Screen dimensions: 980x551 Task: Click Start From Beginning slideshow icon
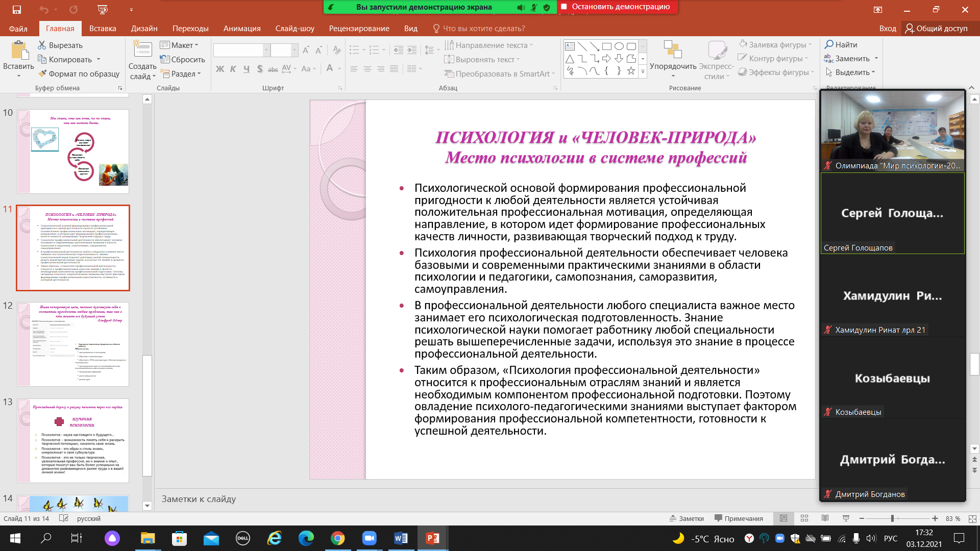click(103, 9)
